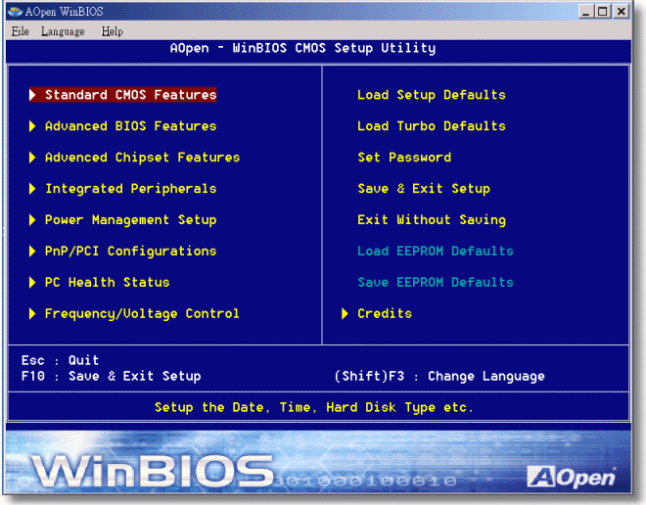Viewport: 646px width, 505px height.
Task: Click the WinBIOS logo banner
Action: click(x=153, y=470)
